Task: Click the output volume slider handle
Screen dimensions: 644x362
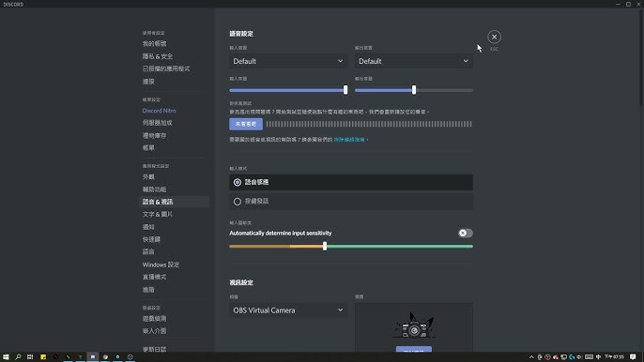Action: click(x=414, y=90)
